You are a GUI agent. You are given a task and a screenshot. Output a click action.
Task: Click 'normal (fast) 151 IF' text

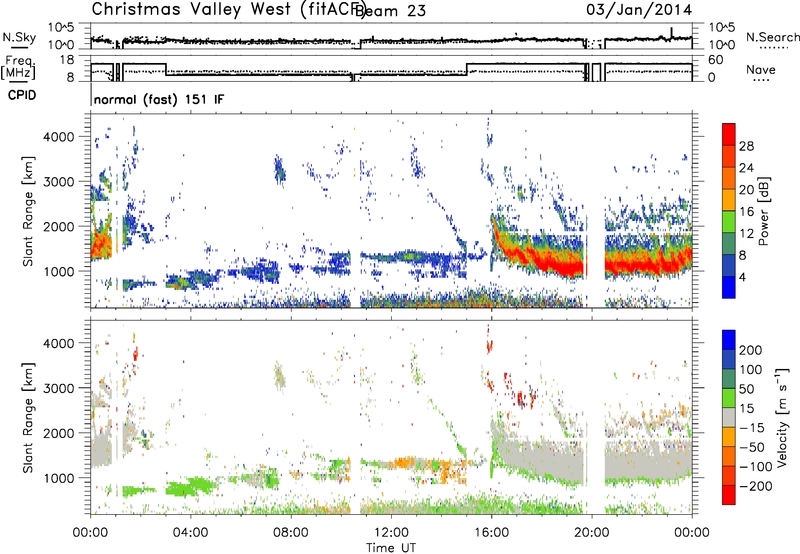coord(159,99)
